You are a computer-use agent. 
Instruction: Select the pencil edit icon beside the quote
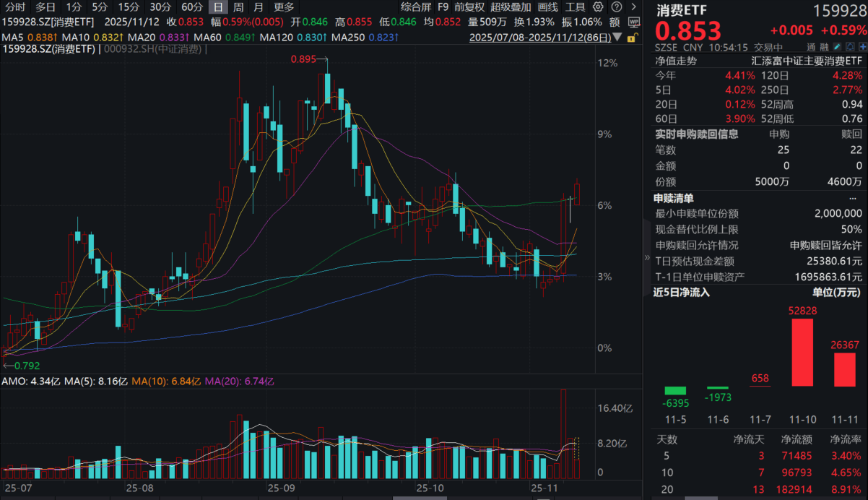coord(837,46)
